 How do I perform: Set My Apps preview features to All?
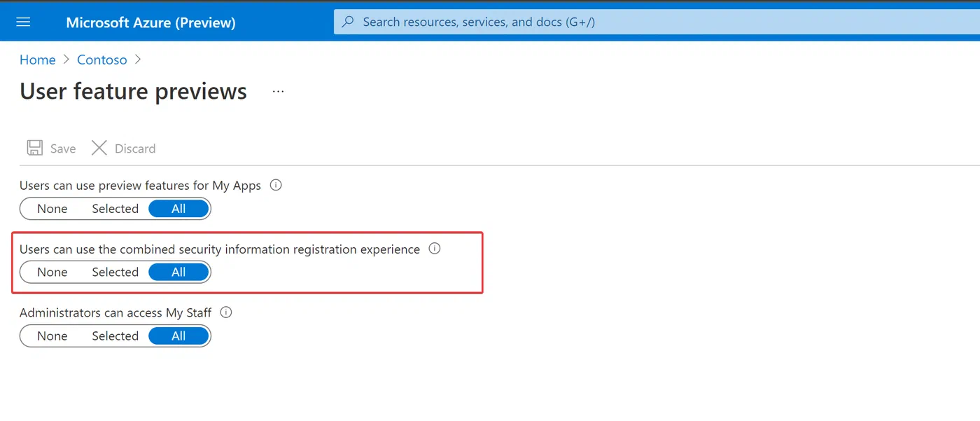[178, 209]
